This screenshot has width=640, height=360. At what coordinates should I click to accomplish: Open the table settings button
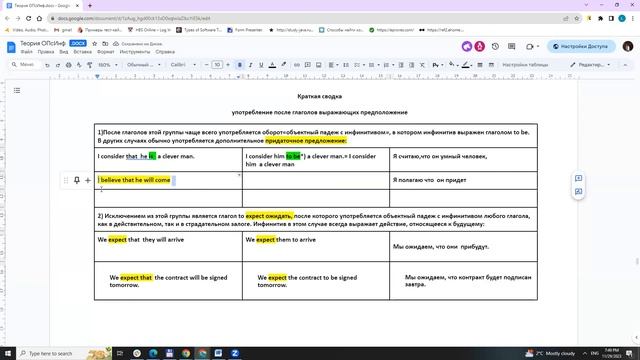point(525,65)
